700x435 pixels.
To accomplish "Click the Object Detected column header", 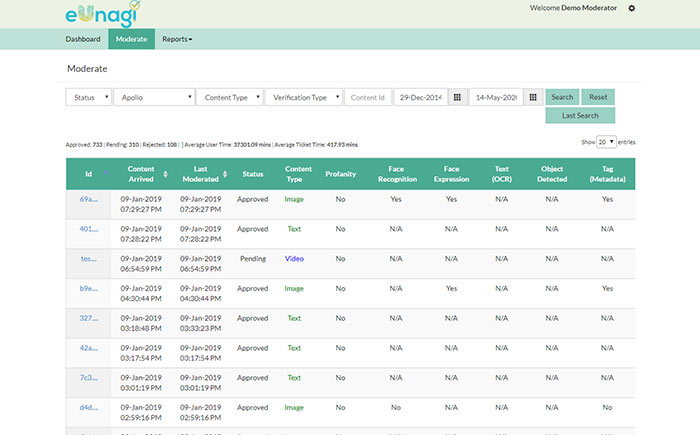I will 552,174.
